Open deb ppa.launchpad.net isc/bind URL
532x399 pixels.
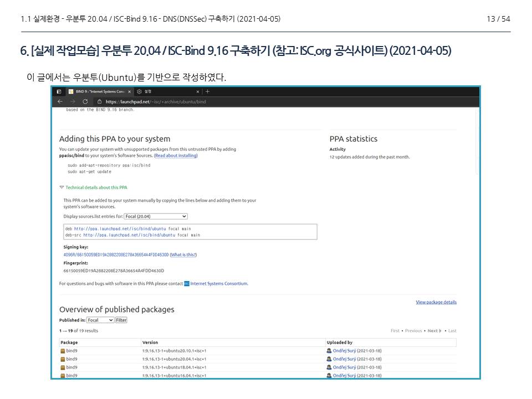(120, 229)
